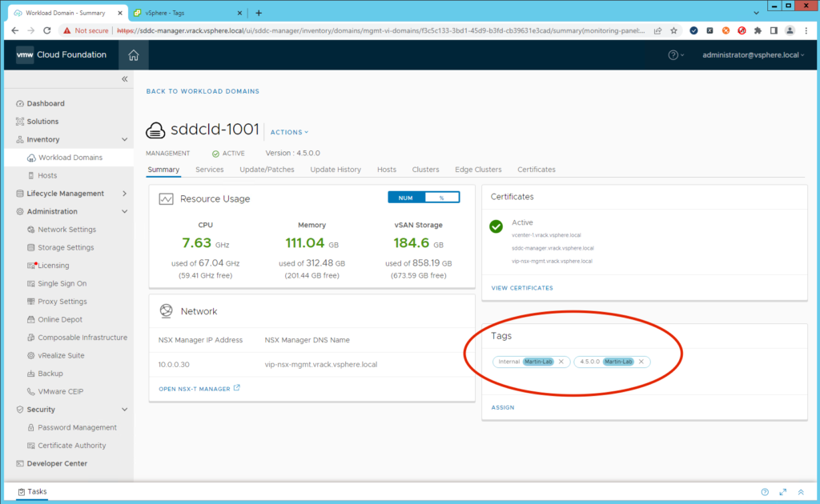Select Summary tab
Screen dimensions: 820x504
[163, 170]
